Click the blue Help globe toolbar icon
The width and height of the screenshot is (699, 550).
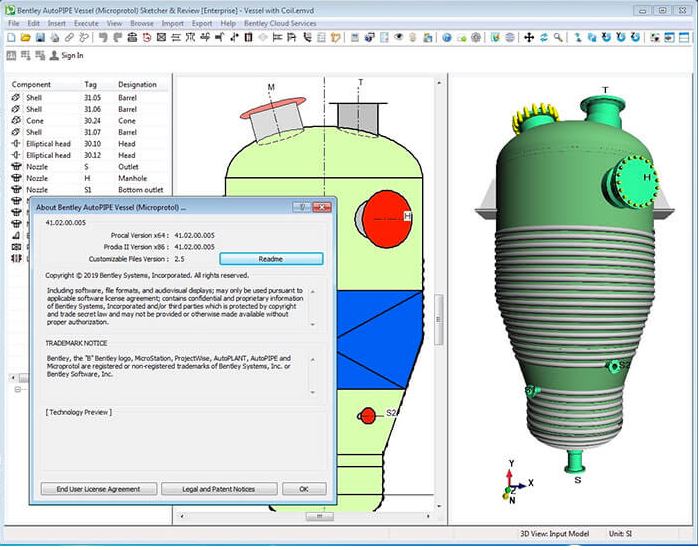point(447,38)
